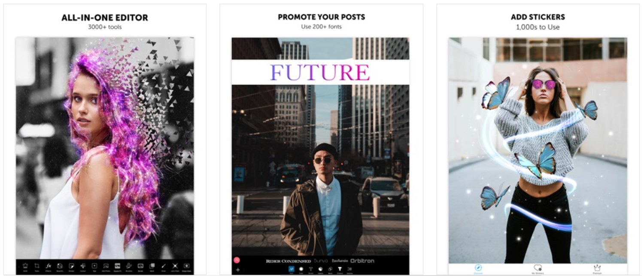
Task: Select the Orbitron font
Action: click(362, 261)
